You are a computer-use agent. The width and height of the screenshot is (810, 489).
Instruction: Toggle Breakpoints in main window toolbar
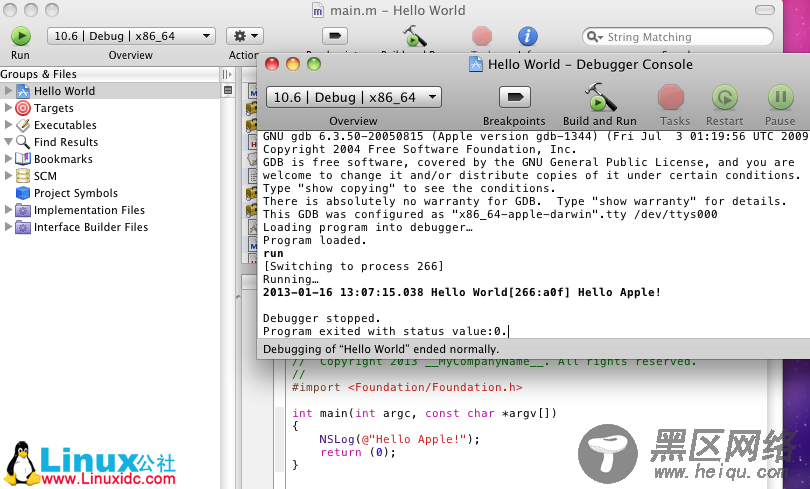335,36
